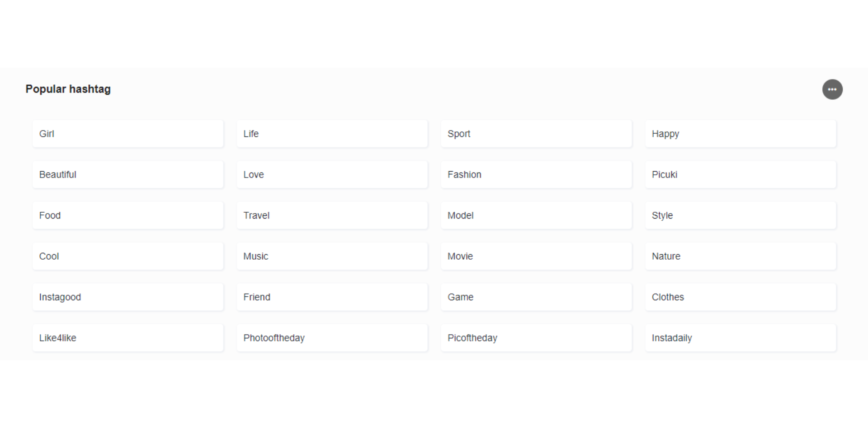Choose the Picuki hashtag
Image resolution: width=868 pixels, height=429 pixels.
[x=741, y=174]
